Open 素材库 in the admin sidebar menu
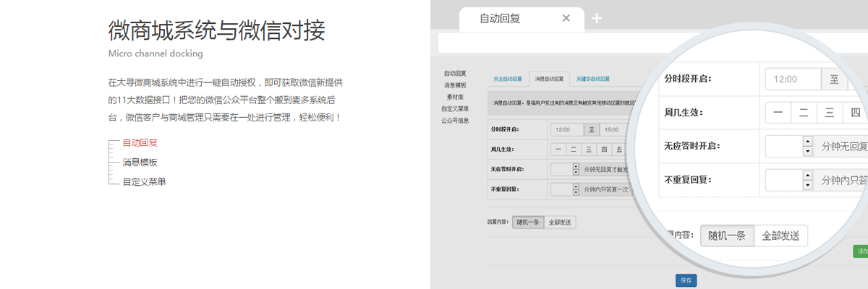The width and height of the screenshot is (868, 289). (x=455, y=97)
